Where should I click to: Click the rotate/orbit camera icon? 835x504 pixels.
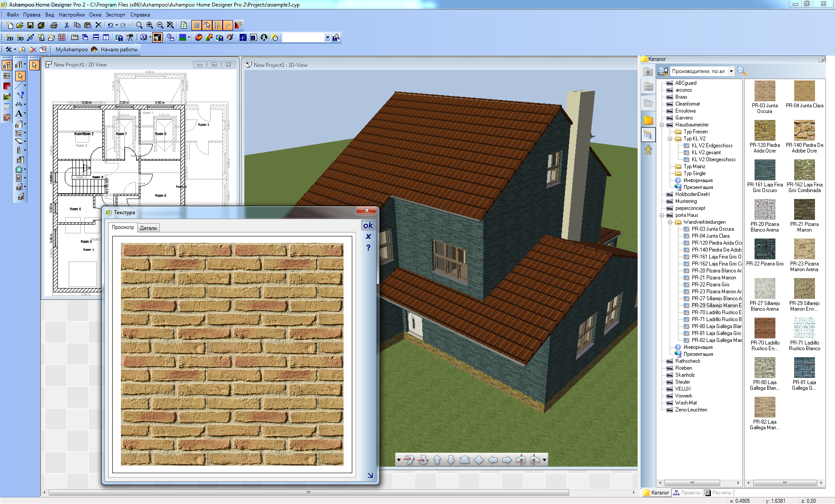[411, 460]
